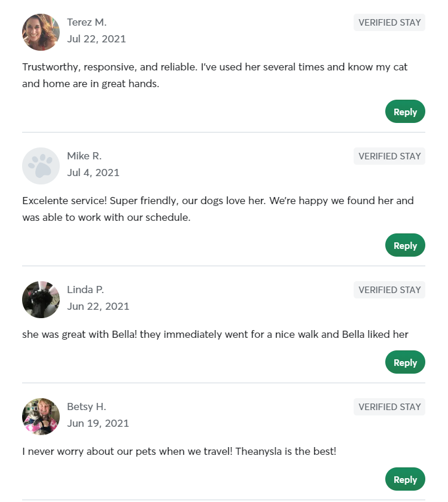Viewport: 448px width, 502px height.
Task: Select Linda P.'s reviewer name
Action: click(85, 289)
